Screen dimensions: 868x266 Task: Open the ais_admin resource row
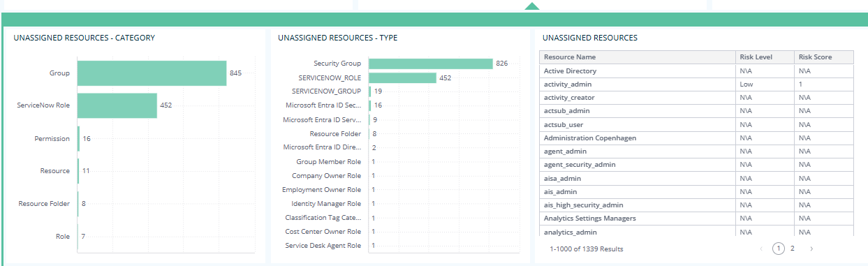point(696,192)
